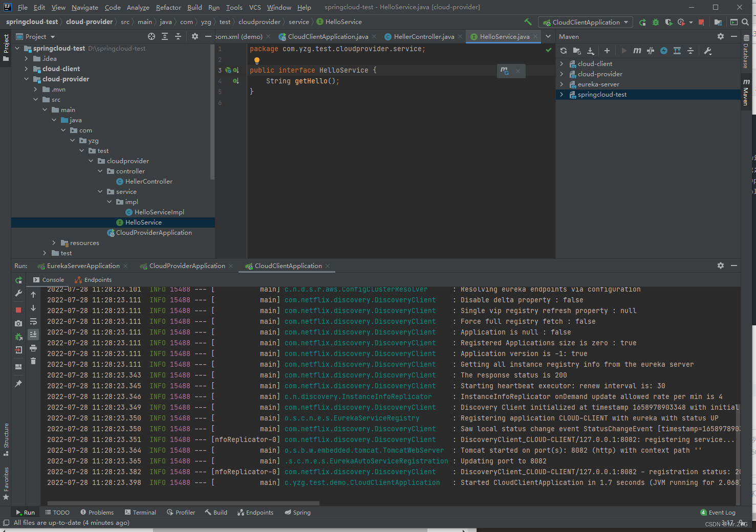
Task: Click the Project tree vertical scrollbar
Action: [212, 112]
